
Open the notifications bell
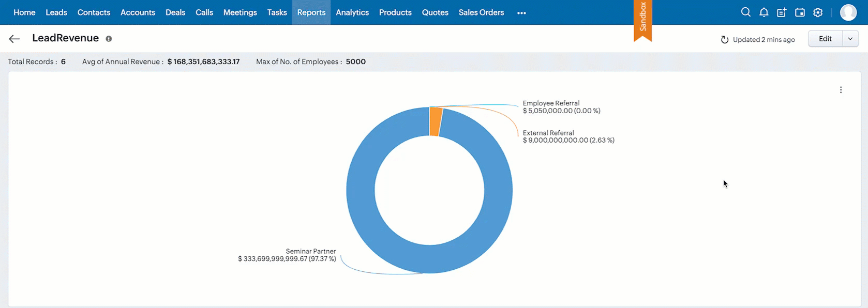[x=764, y=12]
